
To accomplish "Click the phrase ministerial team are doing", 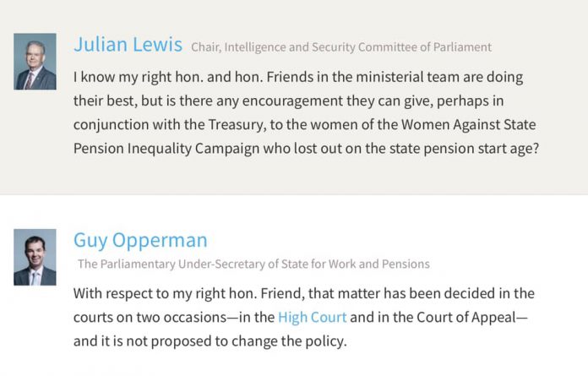I will pos(439,77).
